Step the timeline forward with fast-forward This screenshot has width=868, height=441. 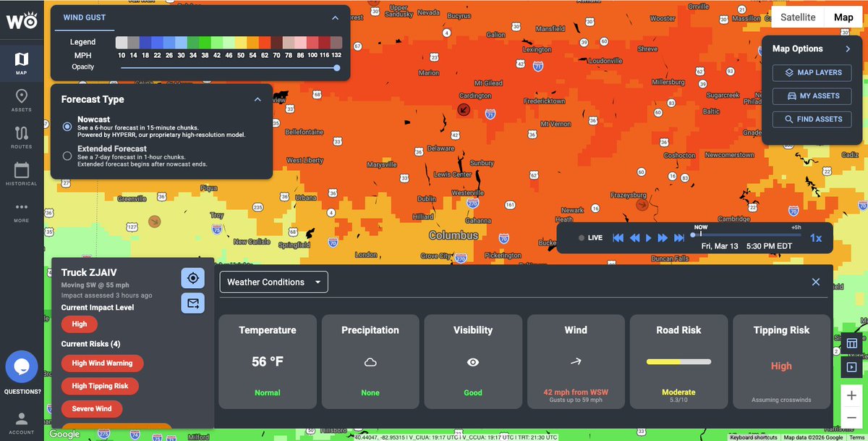pos(663,238)
